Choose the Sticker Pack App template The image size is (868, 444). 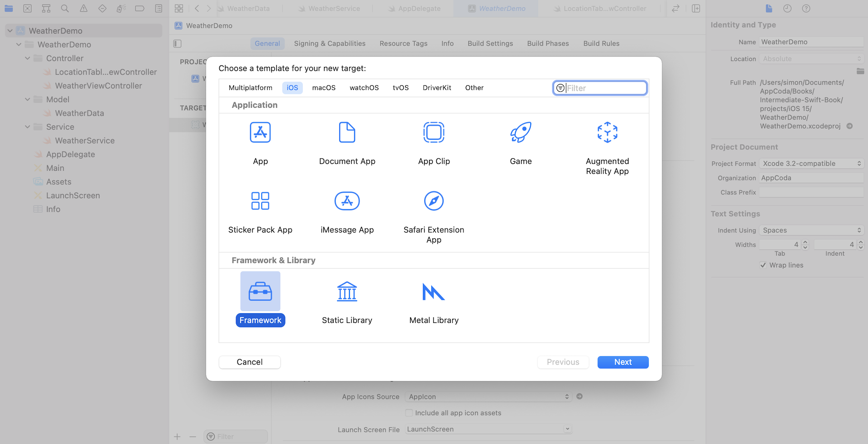pos(260,201)
